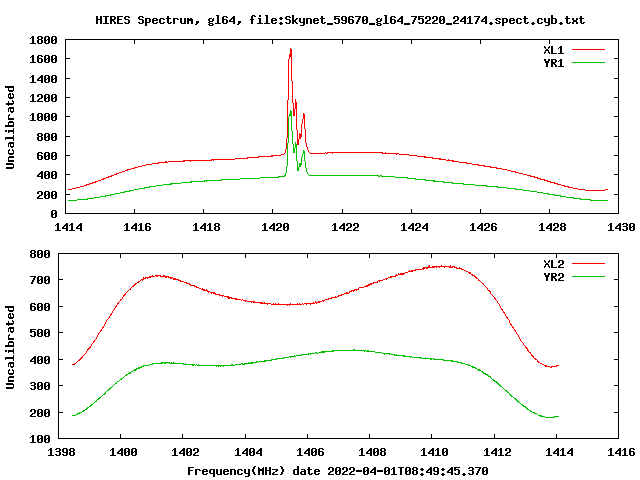Click the 1420 tick on upper x-axis
This screenshot has width=640, height=480.
click(275, 227)
